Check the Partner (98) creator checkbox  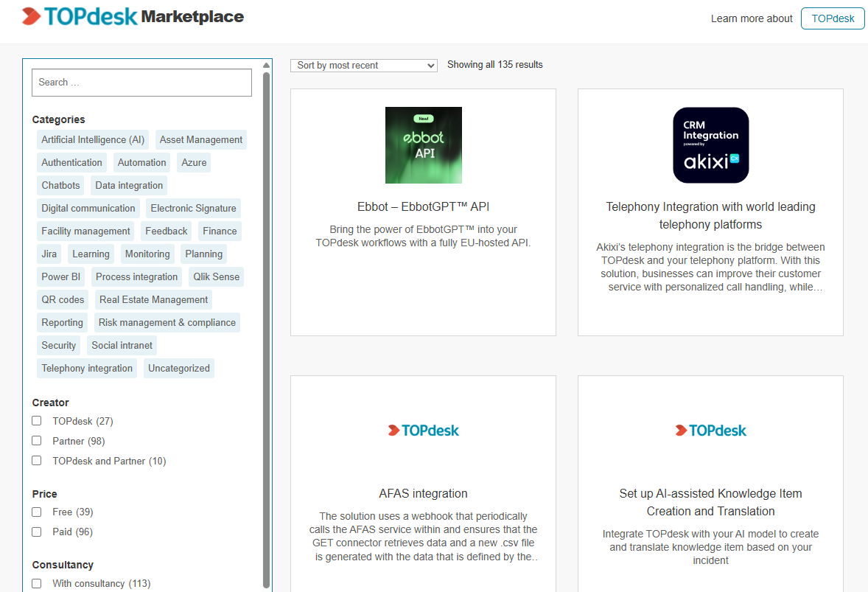[x=37, y=441]
